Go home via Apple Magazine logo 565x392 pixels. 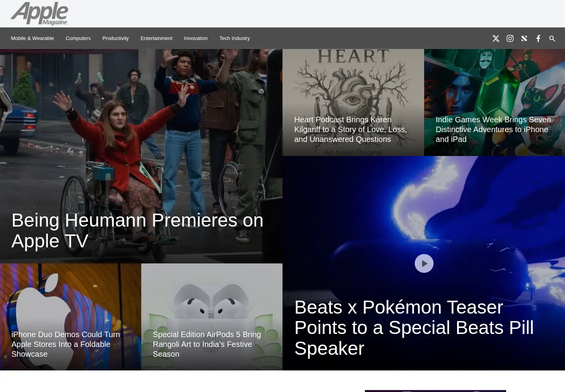coord(39,14)
